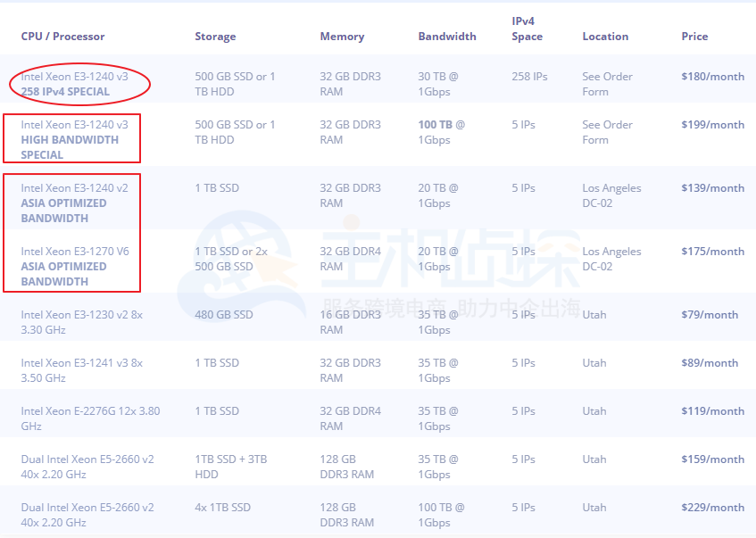Open the $229 Dual Xeon E5-2660 v2 plan
This screenshot has height=538, width=756.
[87, 515]
